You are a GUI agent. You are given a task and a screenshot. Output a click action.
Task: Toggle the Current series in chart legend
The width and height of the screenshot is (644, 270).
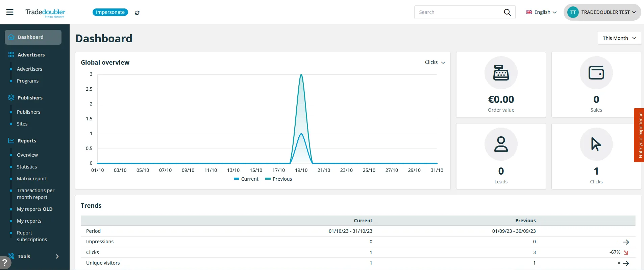246,179
